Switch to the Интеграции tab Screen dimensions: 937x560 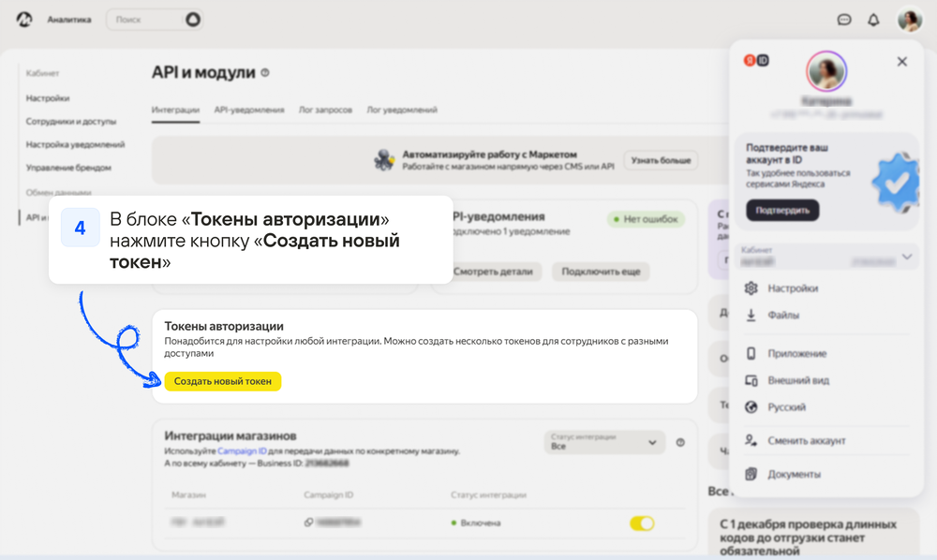[175, 110]
